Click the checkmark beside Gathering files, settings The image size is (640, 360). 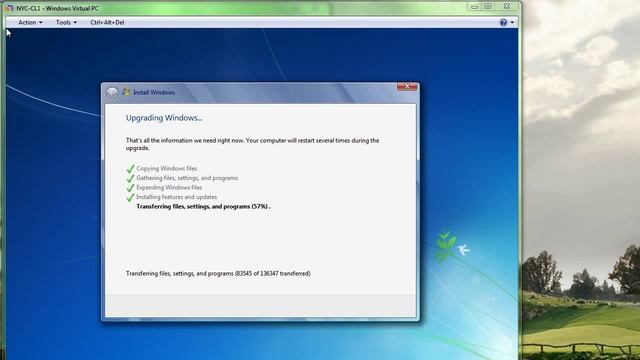coord(130,178)
